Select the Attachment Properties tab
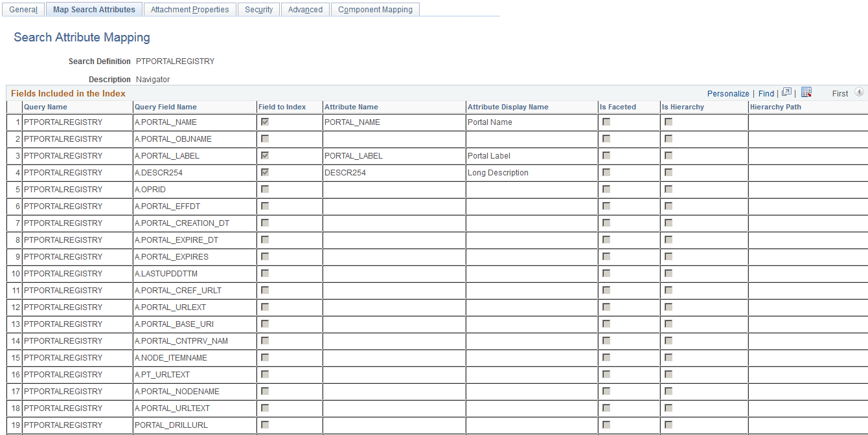This screenshot has height=435, width=868. point(190,9)
